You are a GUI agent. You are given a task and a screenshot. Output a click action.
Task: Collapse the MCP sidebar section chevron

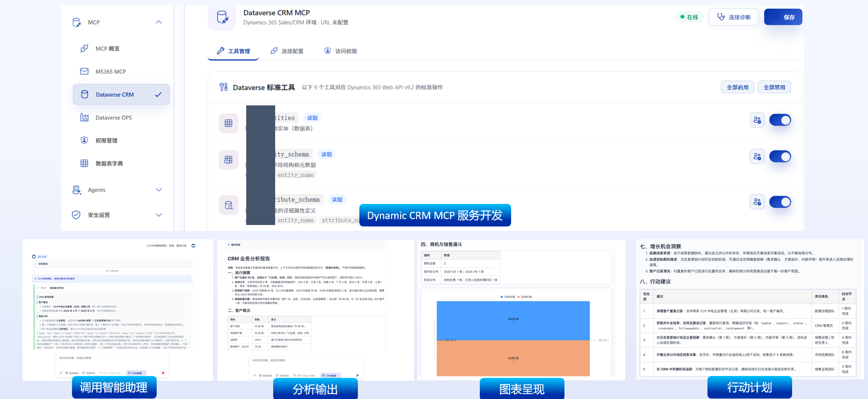(x=159, y=22)
